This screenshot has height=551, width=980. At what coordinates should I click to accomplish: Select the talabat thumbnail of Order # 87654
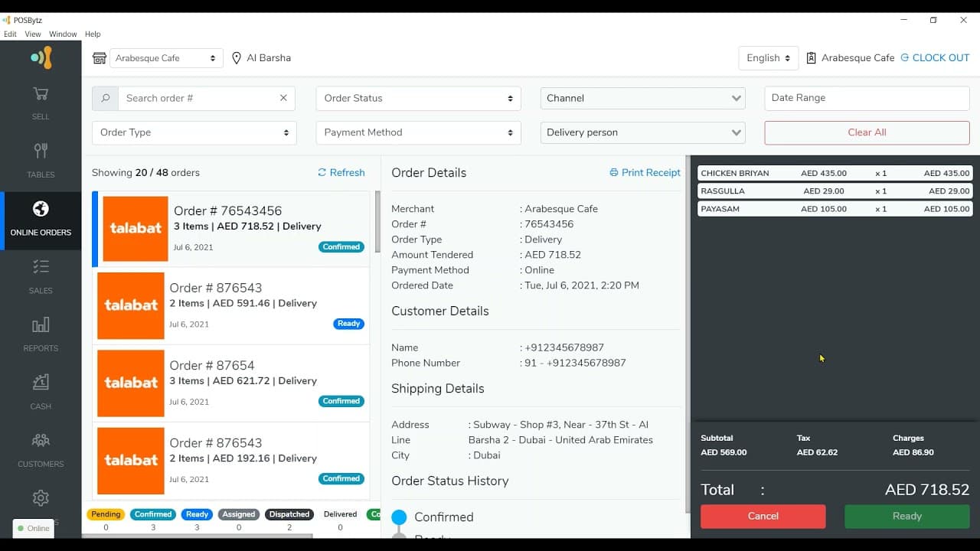click(x=131, y=383)
